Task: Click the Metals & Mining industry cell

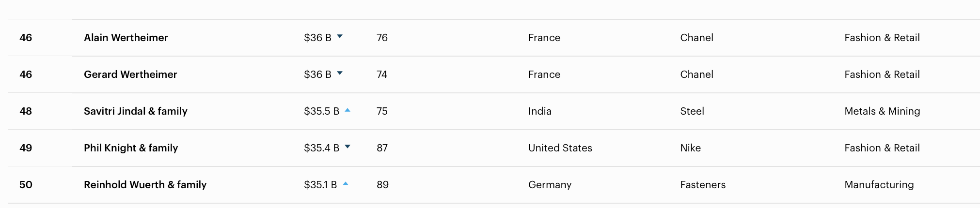Action: pos(882,111)
